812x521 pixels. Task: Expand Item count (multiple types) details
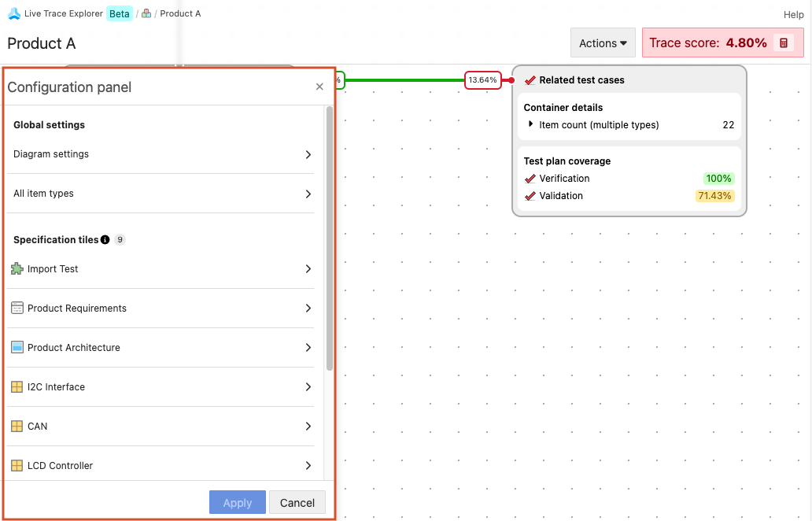tap(531, 124)
